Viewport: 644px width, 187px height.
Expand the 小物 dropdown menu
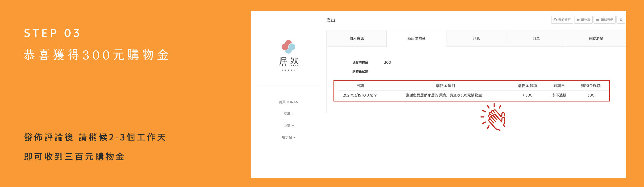(289, 126)
